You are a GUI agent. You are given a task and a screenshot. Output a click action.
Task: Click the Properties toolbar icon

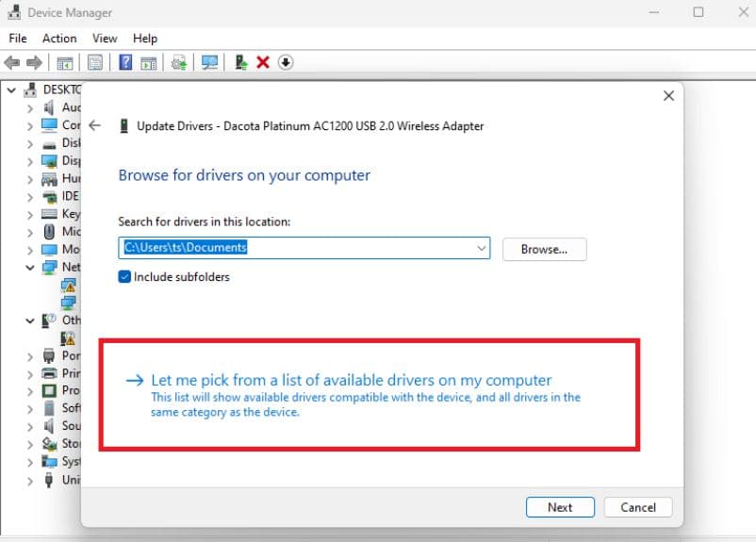(x=95, y=62)
